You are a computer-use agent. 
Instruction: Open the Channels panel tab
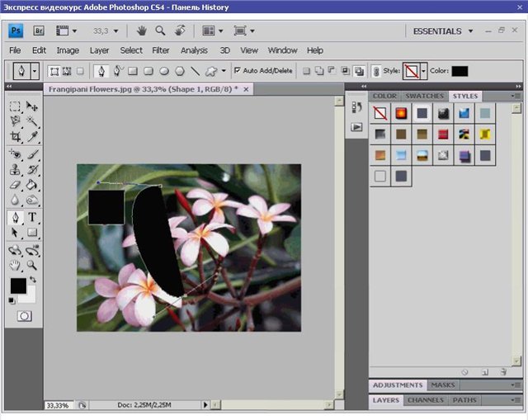[x=426, y=400]
